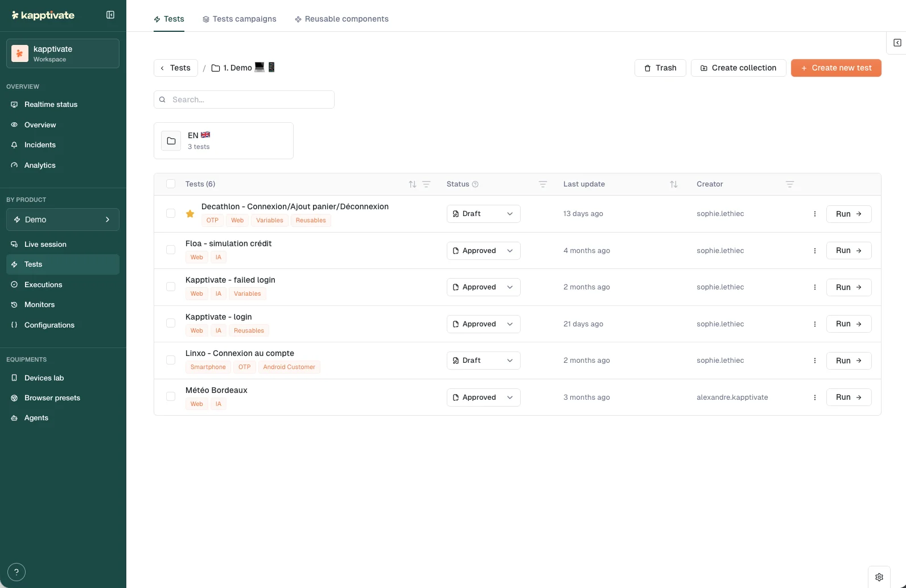This screenshot has width=906, height=588.
Task: Click Create new test
Action: tap(836, 68)
